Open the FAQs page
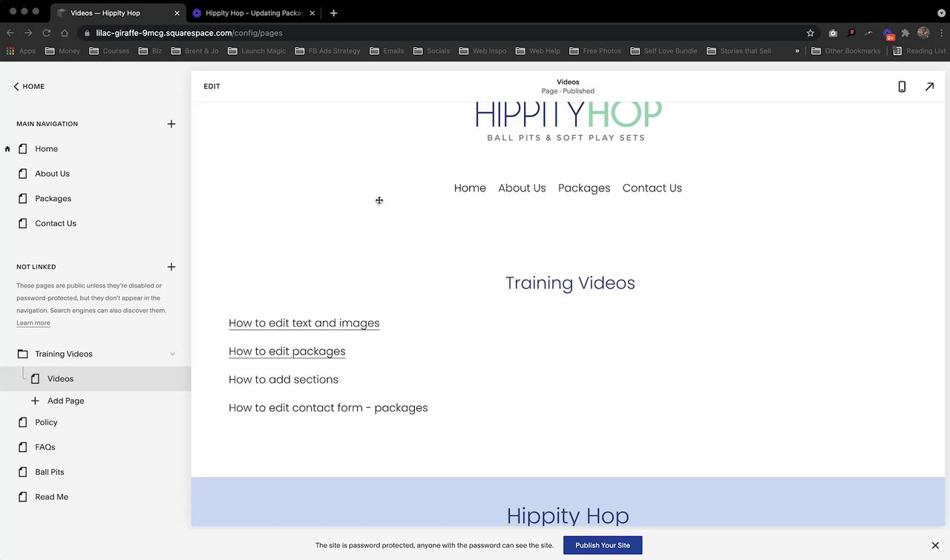This screenshot has width=950, height=560. point(45,447)
